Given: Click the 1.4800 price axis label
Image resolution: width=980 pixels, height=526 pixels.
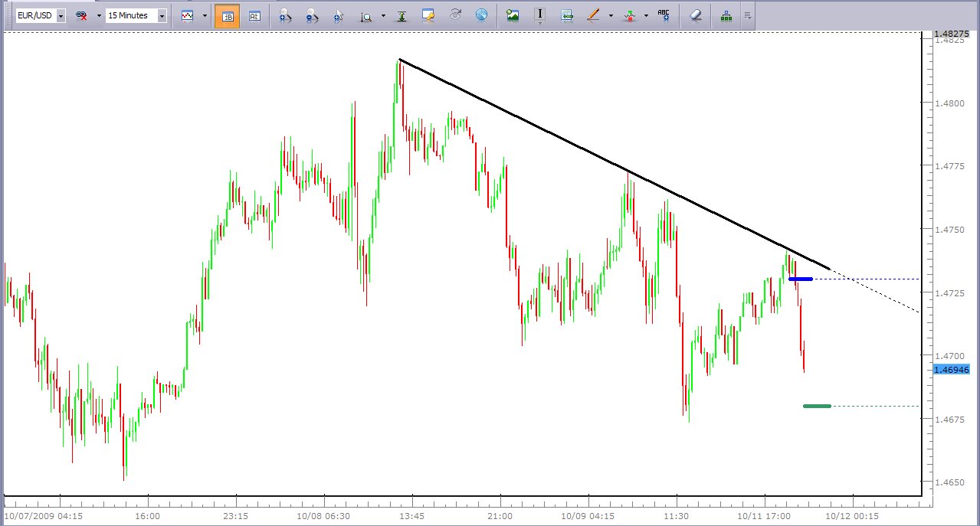Looking at the screenshot, I should pos(950,103).
